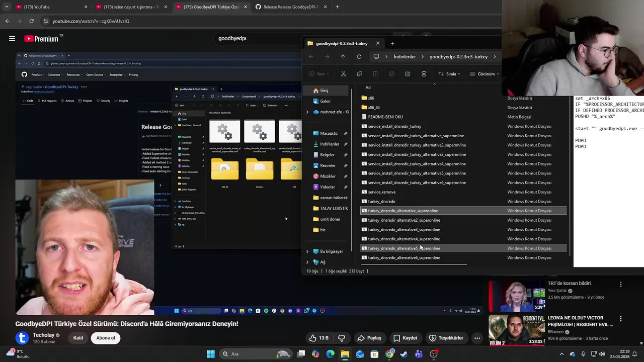Image resolution: width=644 pixels, height=362 pixels.
Task: Show hidden system tray icons
Action: tap(562, 354)
